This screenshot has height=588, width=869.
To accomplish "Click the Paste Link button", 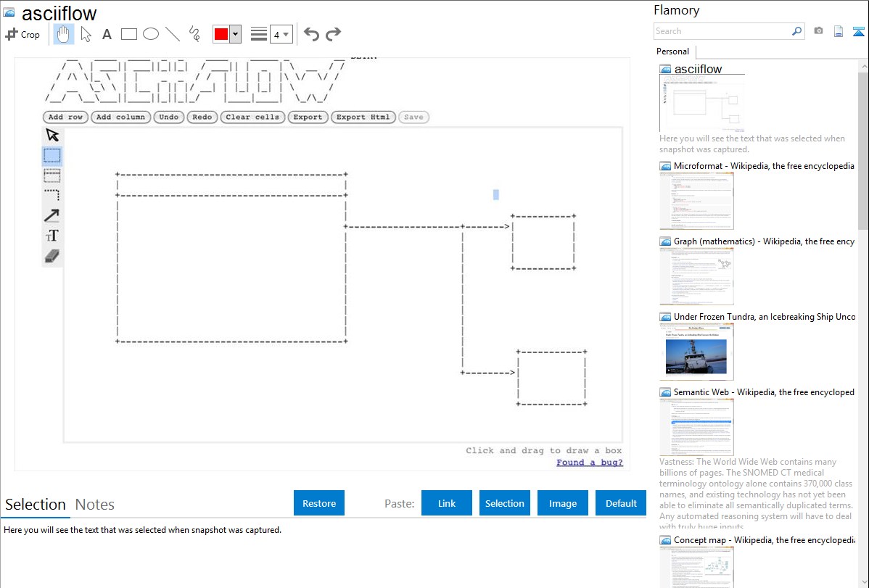I will click(x=447, y=503).
